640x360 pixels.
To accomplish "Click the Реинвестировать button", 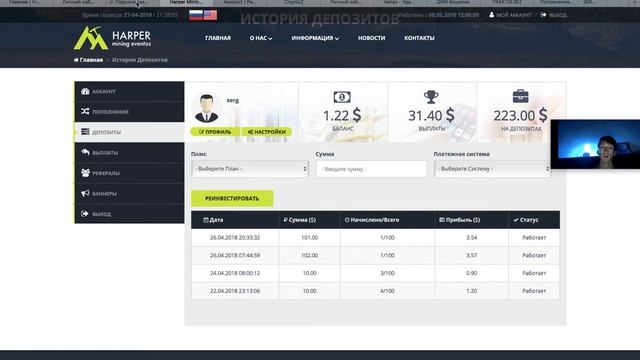I will (232, 198).
